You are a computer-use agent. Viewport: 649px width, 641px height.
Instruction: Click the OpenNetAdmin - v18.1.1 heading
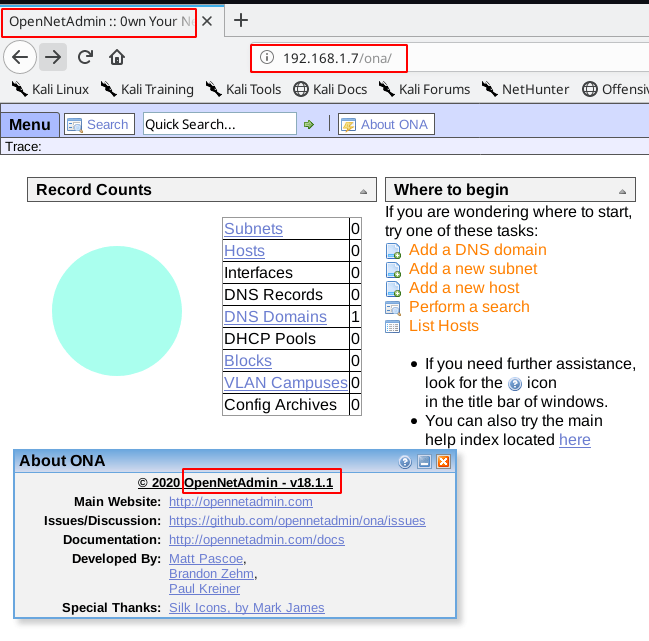[259, 483]
